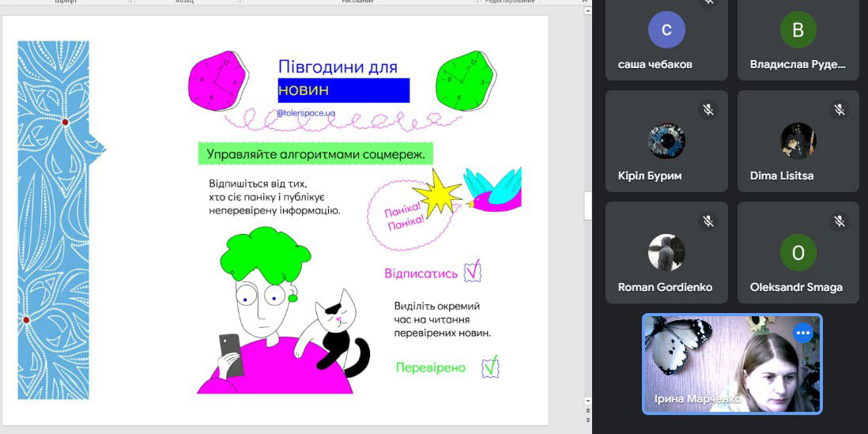Select Ірина Марченко's video tile
Image resolution: width=868 pixels, height=434 pixels.
[732, 364]
